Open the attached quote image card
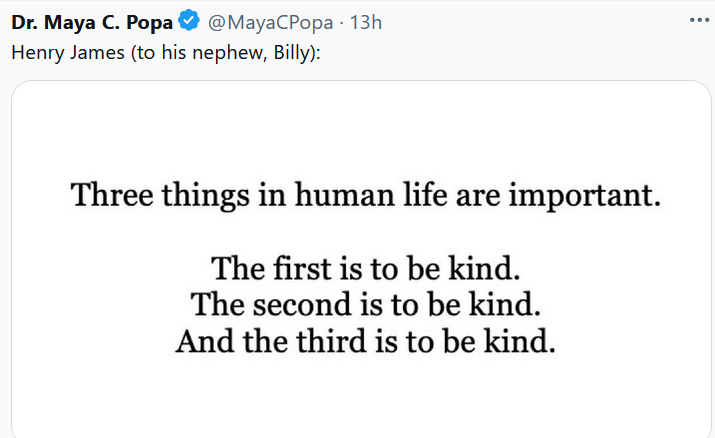Image resolution: width=715 pixels, height=438 pixels. (x=361, y=259)
